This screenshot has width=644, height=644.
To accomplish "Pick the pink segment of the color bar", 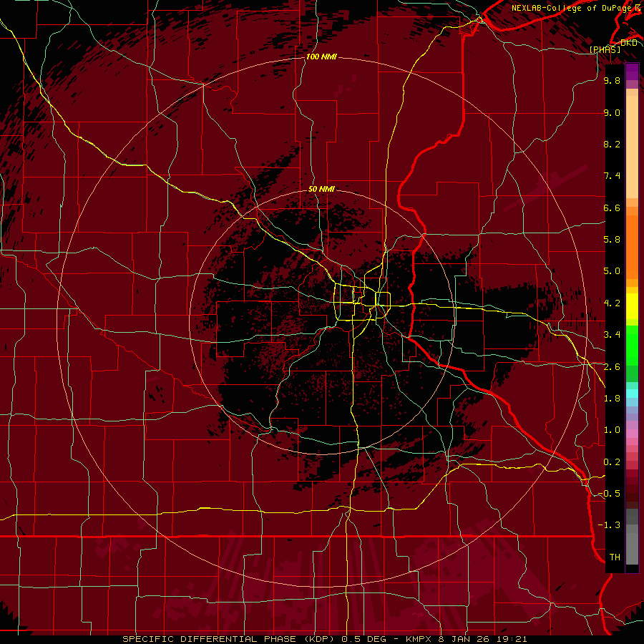I will pos(632,434).
